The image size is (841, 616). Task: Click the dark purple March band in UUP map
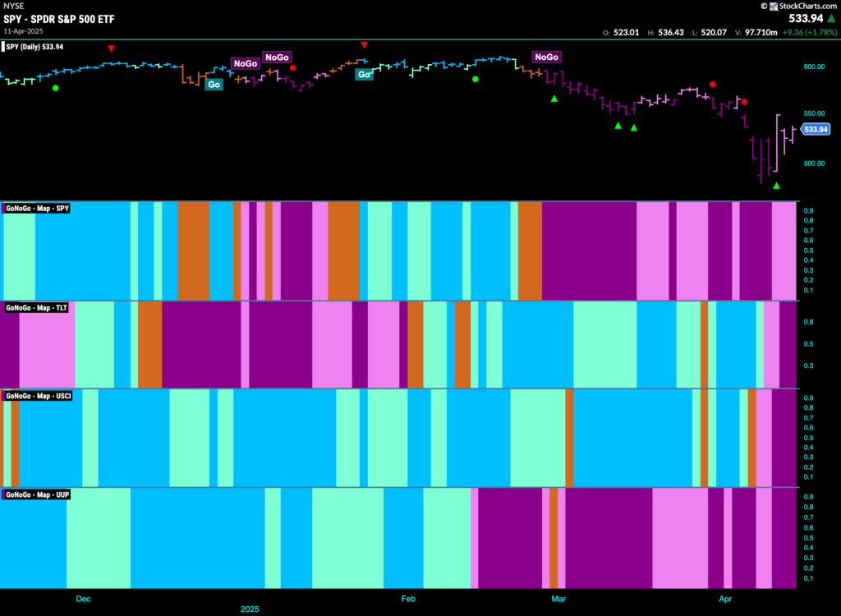[609, 538]
